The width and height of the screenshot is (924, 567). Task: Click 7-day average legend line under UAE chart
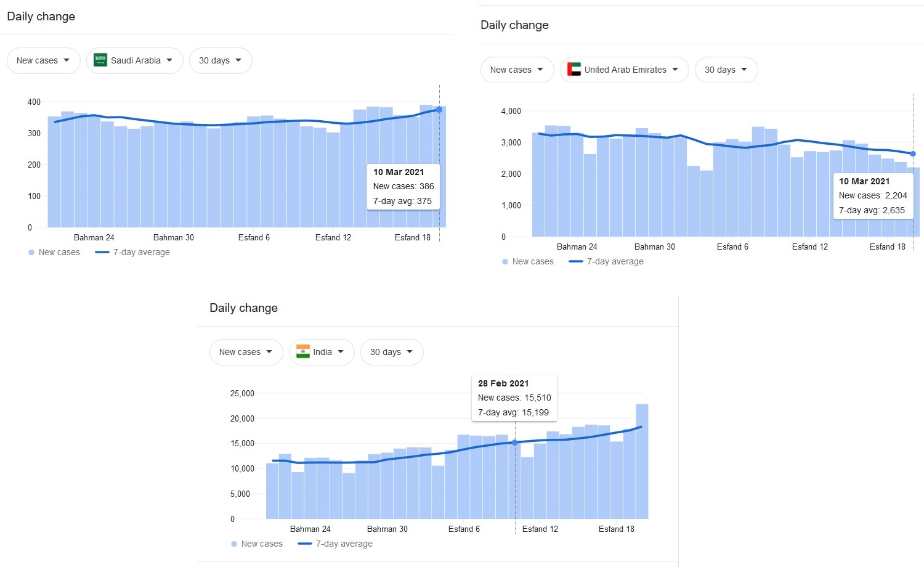[x=575, y=261]
